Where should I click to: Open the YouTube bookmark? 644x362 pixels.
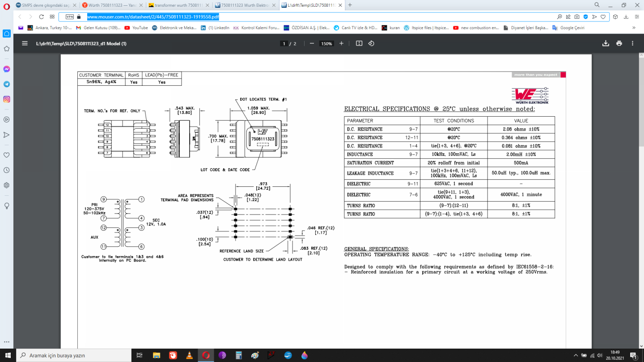[136, 28]
